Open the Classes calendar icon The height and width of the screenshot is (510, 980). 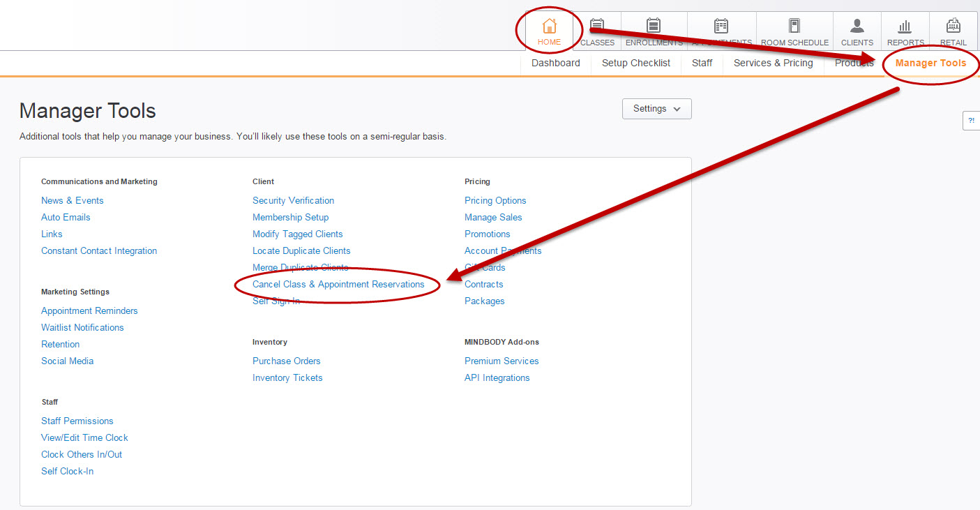[597, 27]
